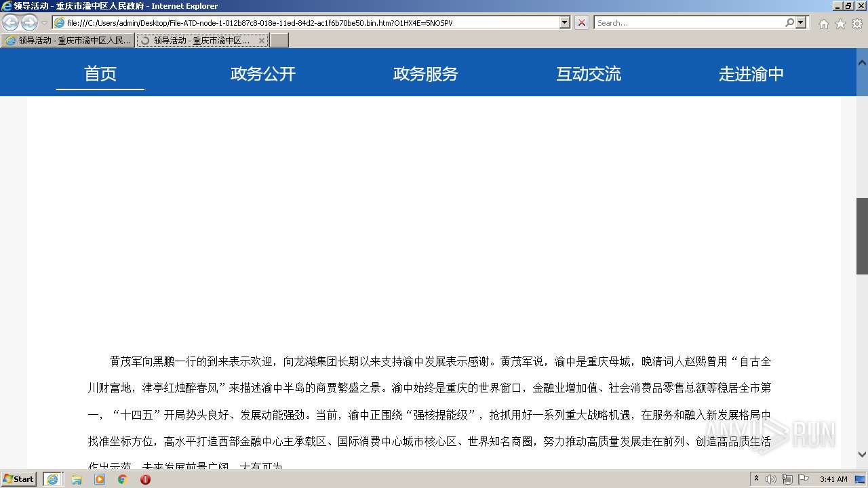Click the scrollbar up arrow

click(x=862, y=62)
